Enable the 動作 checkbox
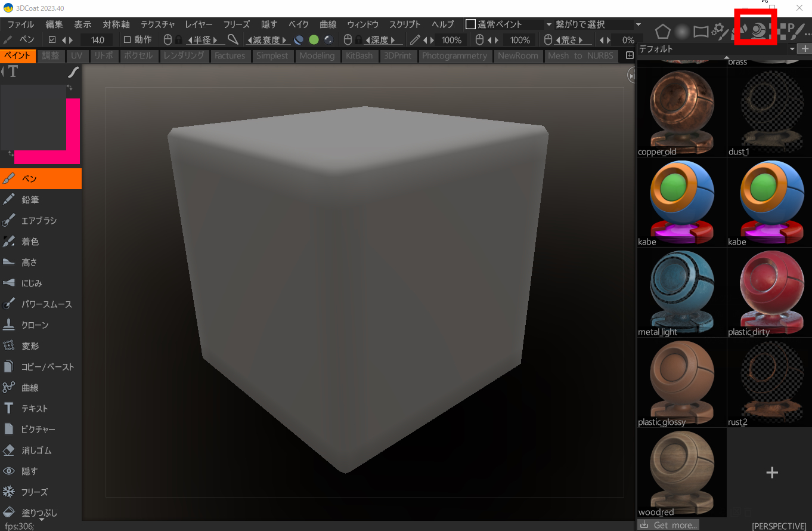812x531 pixels. (x=127, y=40)
